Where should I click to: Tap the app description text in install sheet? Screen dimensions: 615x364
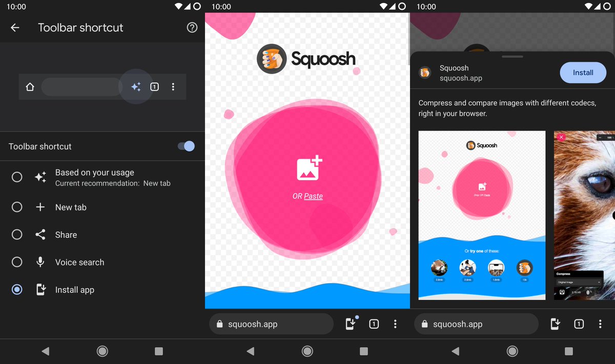(x=507, y=108)
